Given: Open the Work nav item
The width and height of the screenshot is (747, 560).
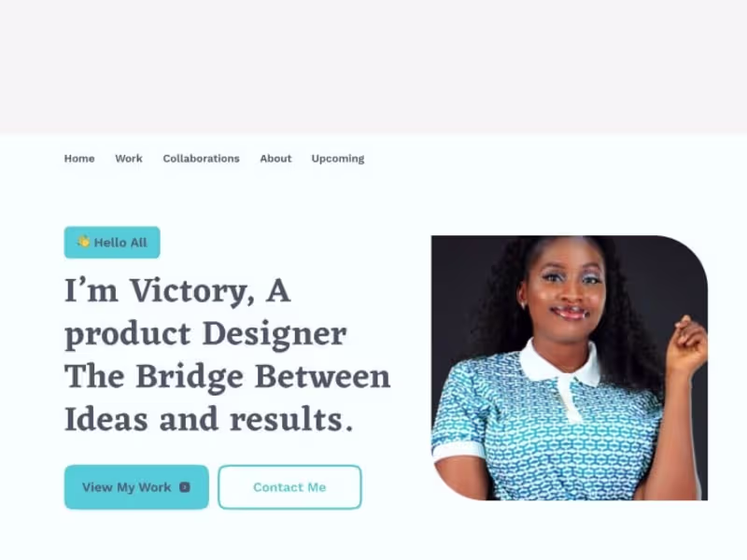Looking at the screenshot, I should (x=129, y=159).
